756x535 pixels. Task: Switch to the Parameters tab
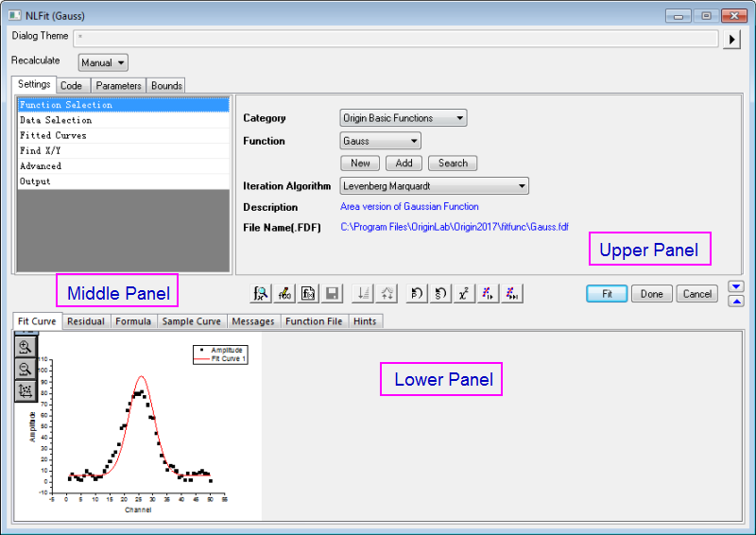pyautogui.click(x=118, y=85)
